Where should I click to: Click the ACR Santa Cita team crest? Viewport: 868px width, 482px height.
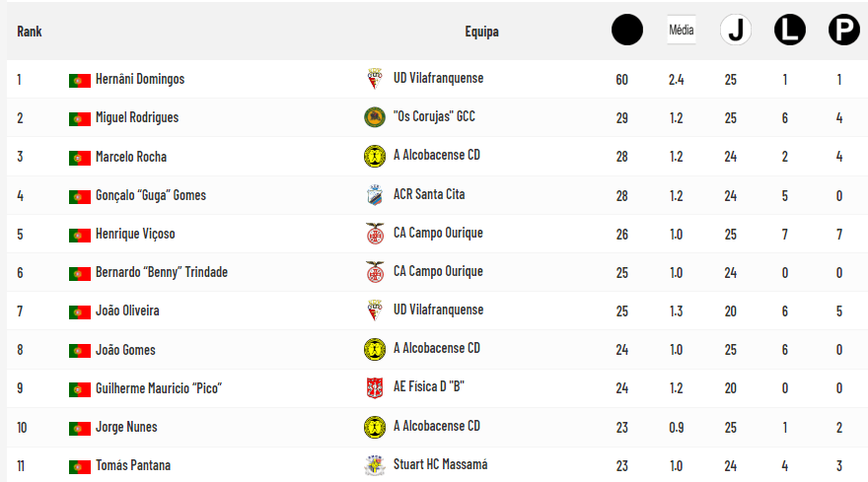pos(375,195)
